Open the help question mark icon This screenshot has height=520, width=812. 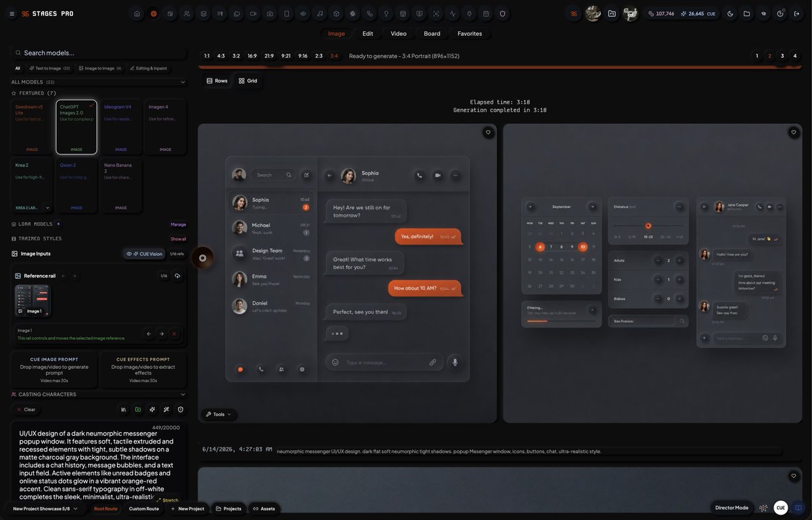(780, 14)
